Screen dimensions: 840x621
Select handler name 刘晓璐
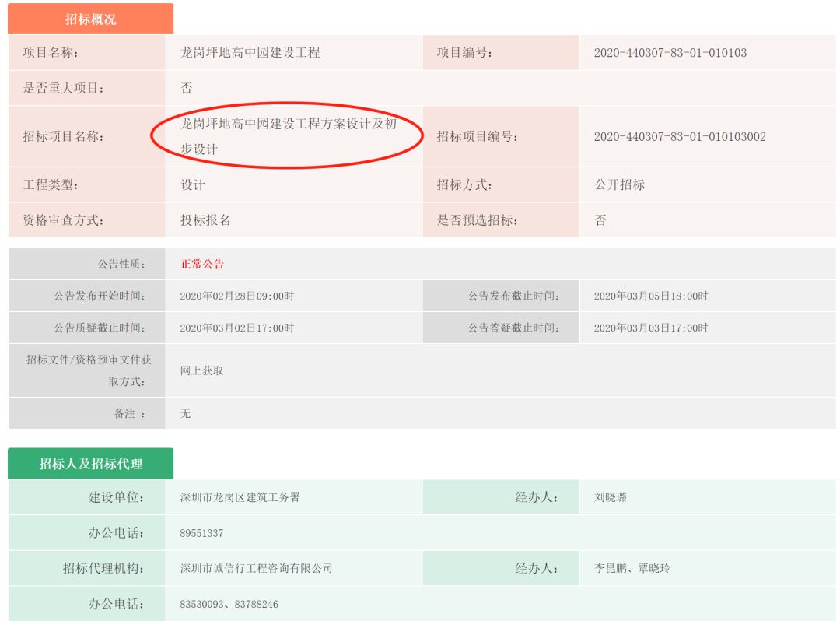pos(612,498)
